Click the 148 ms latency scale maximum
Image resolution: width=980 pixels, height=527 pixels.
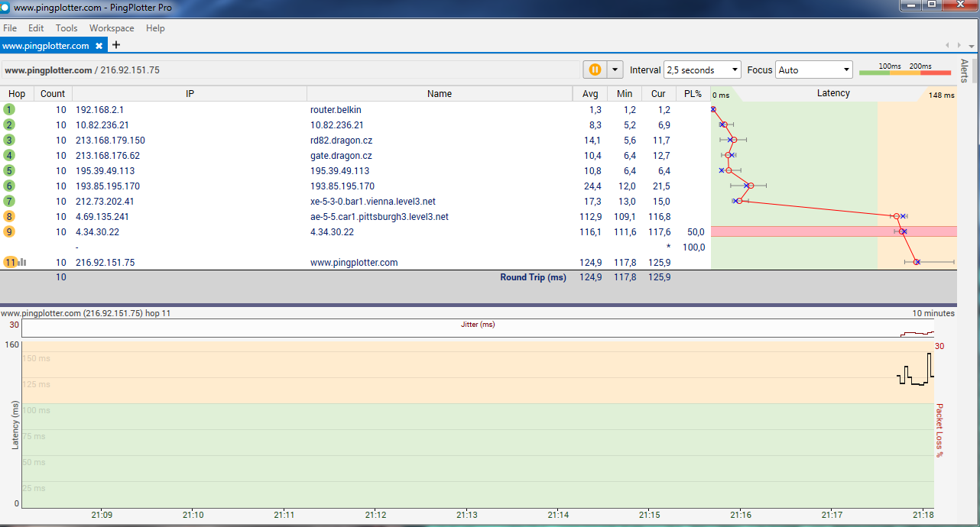(941, 95)
